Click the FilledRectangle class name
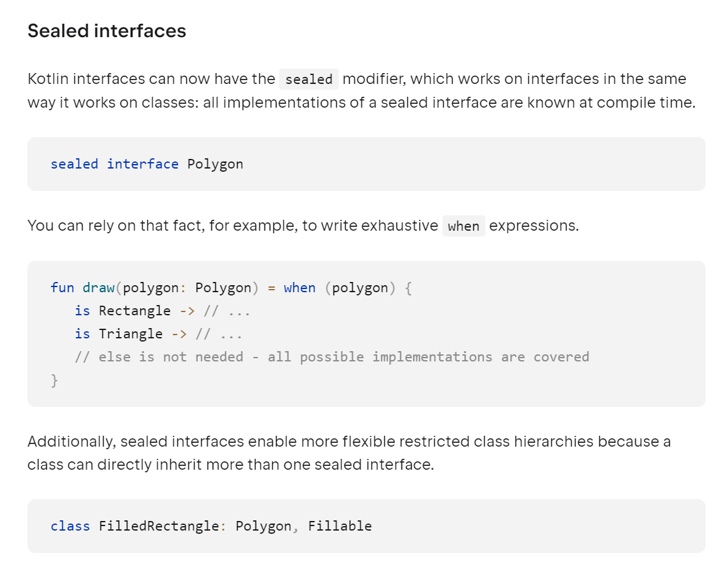Viewport: 728px width, 562px height. click(159, 526)
